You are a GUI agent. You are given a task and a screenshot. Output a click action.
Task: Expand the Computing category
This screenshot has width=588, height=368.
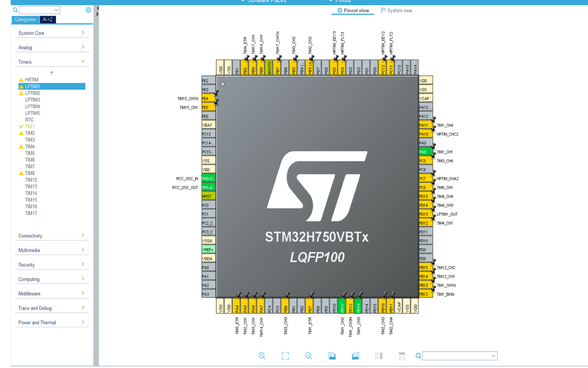(52, 279)
